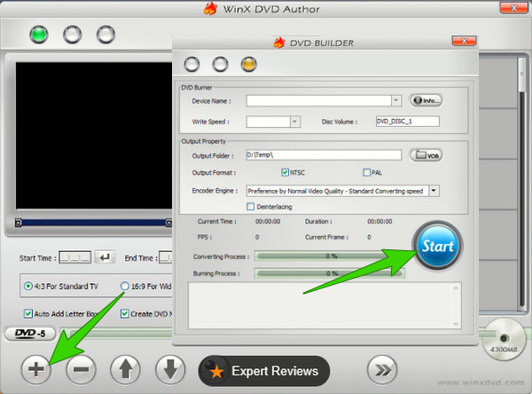Viewport: 532px width, 394px height.
Task: Click the Disc Volume input field
Action: [408, 122]
